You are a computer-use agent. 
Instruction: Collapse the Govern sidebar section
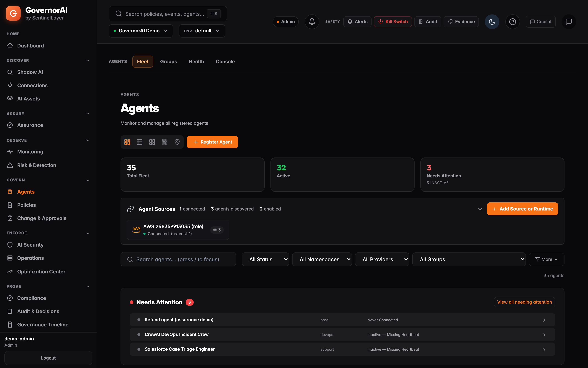(x=88, y=180)
